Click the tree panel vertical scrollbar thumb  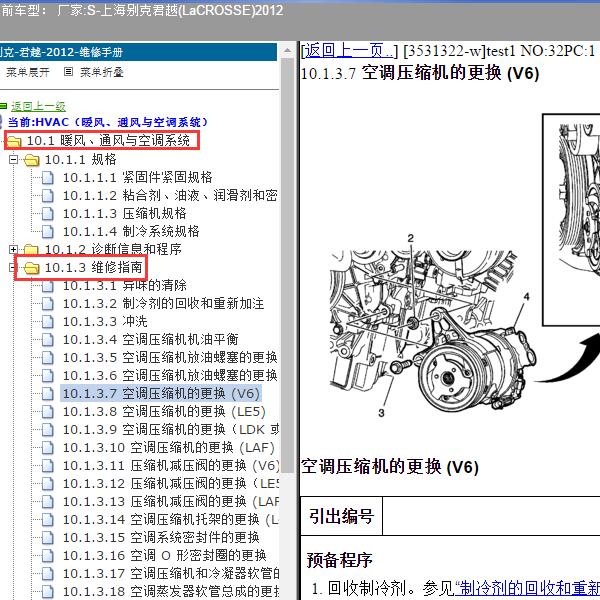click(x=287, y=265)
